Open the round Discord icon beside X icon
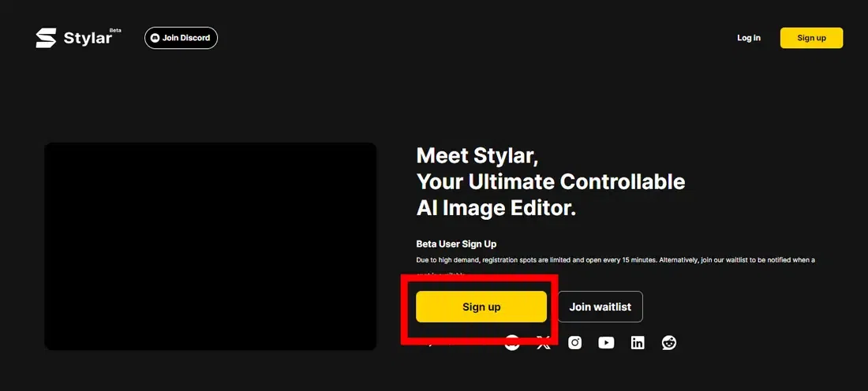 tap(512, 343)
